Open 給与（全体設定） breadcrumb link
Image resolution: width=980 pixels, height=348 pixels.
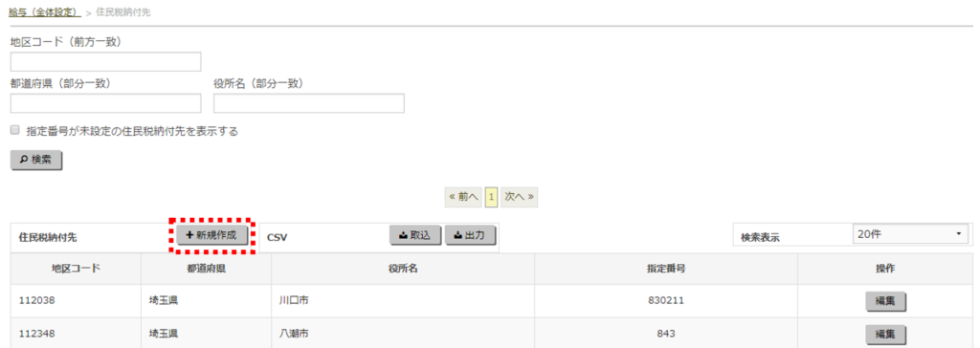45,11
